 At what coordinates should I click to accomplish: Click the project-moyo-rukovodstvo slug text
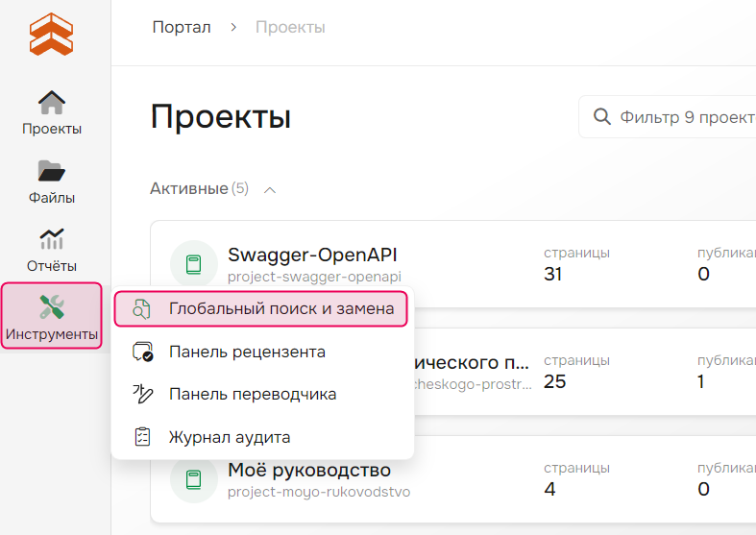click(x=319, y=492)
